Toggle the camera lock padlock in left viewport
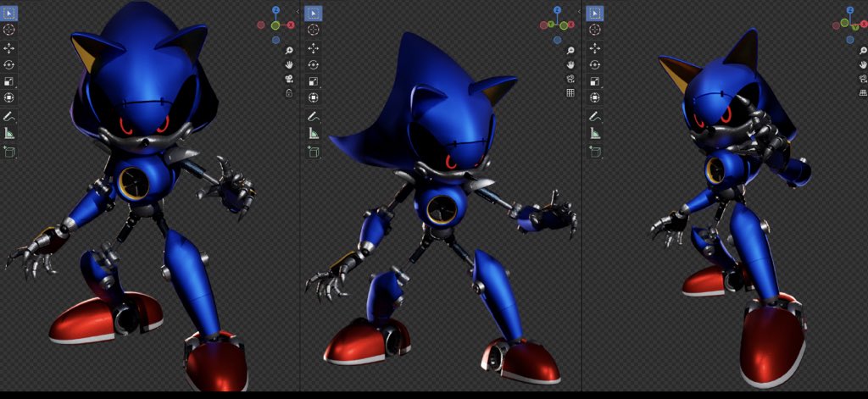868x399 pixels. (x=288, y=93)
